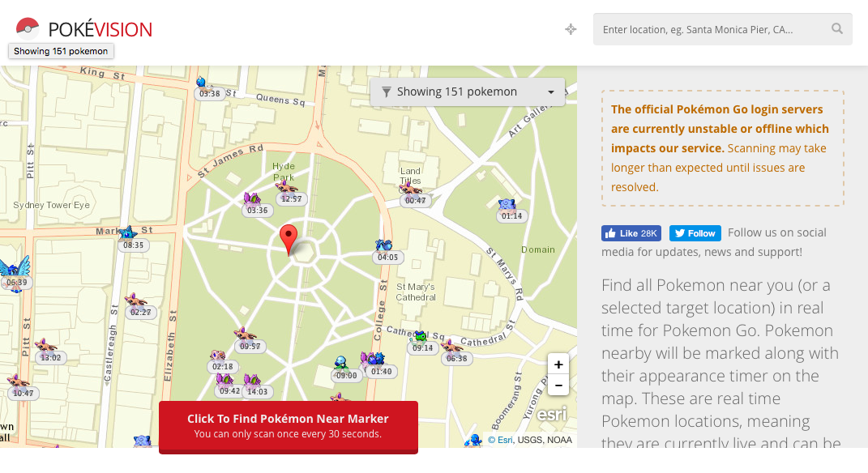This screenshot has height=473, width=868.
Task: Click the Twitter Follow button
Action: [695, 233]
